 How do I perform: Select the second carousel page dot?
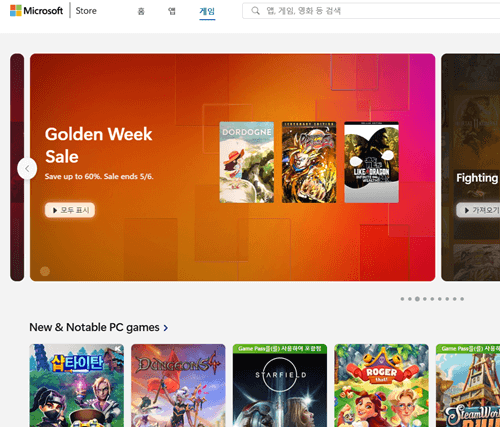click(x=410, y=299)
